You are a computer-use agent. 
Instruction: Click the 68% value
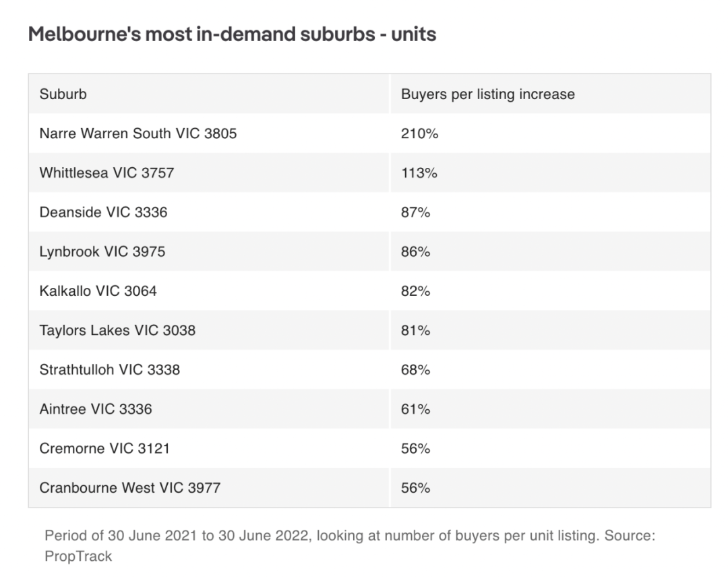pyautogui.click(x=415, y=369)
